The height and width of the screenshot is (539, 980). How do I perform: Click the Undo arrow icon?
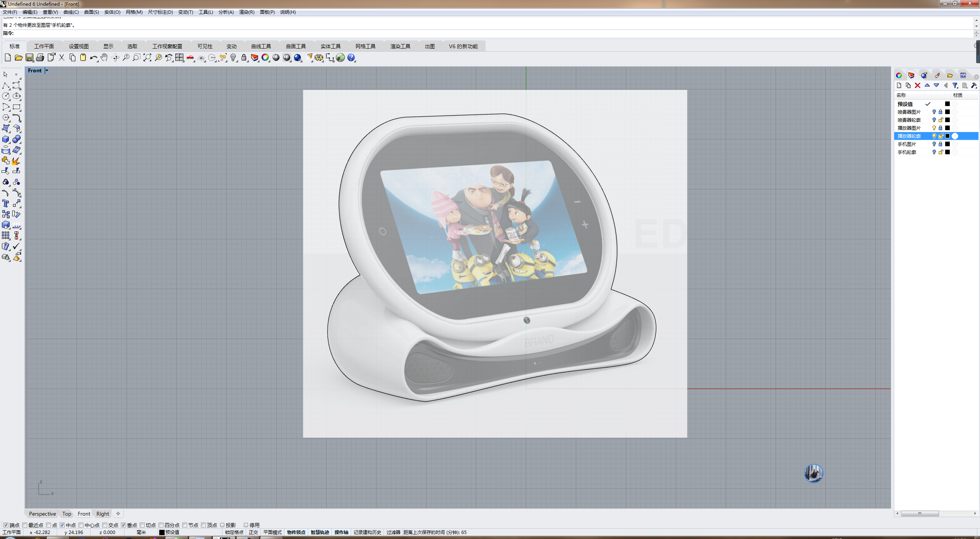coord(93,58)
